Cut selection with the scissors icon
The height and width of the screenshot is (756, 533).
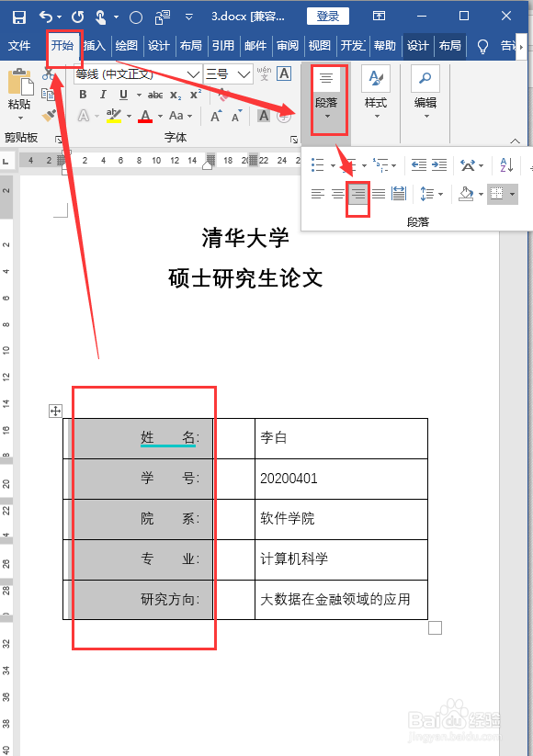[x=48, y=74]
